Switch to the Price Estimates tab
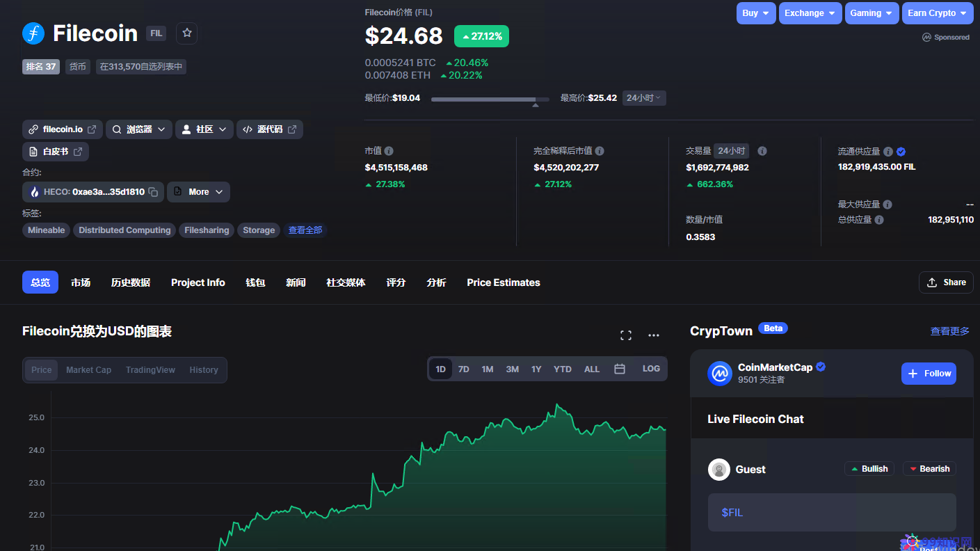Viewport: 980px width, 551px height. [x=504, y=282]
